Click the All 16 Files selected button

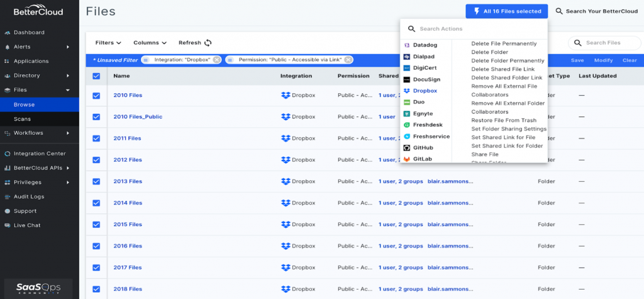pyautogui.click(x=506, y=11)
